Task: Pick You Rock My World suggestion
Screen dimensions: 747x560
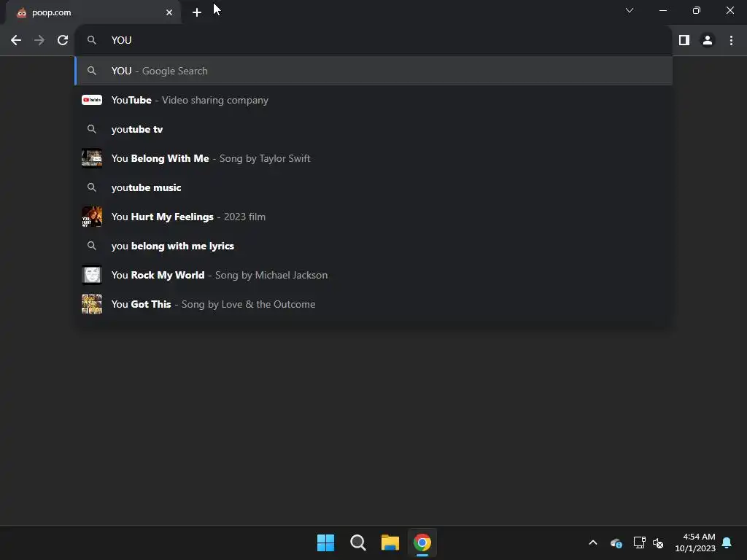Action: pos(373,275)
